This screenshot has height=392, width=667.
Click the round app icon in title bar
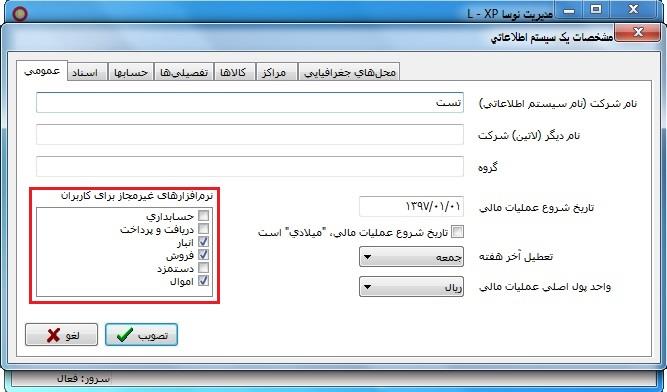pos(20,14)
